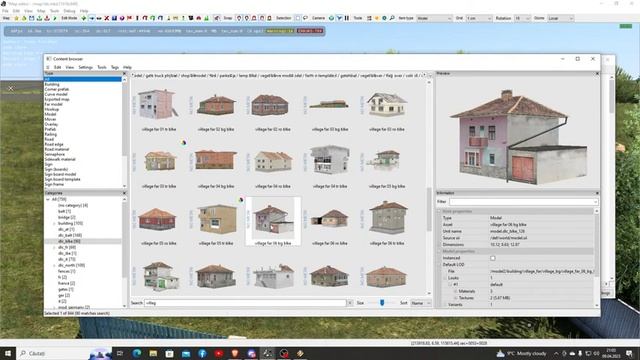Open the Grid size dropdown
The height and width of the screenshot is (360, 640).
479,18
